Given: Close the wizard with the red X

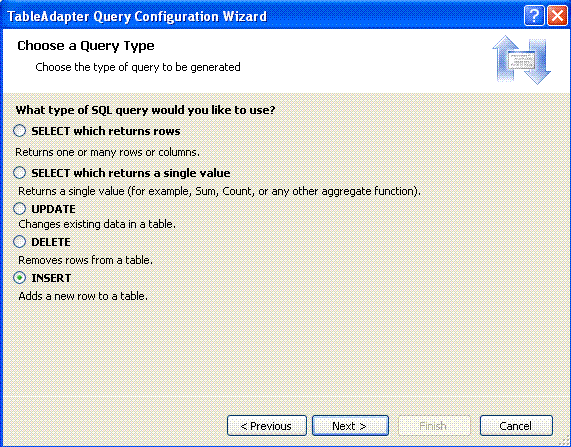Looking at the screenshot, I should click(558, 16).
